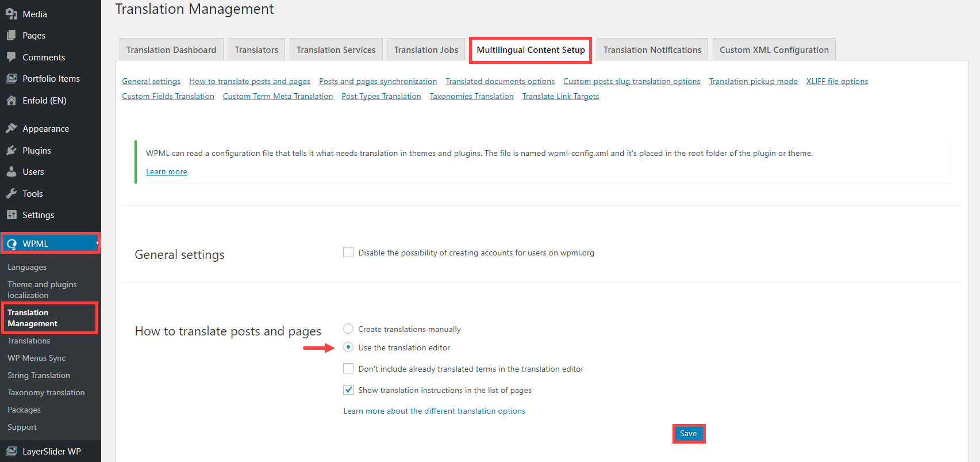Open String Translation page
This screenshot has width=980, height=462.
pyautogui.click(x=39, y=375)
